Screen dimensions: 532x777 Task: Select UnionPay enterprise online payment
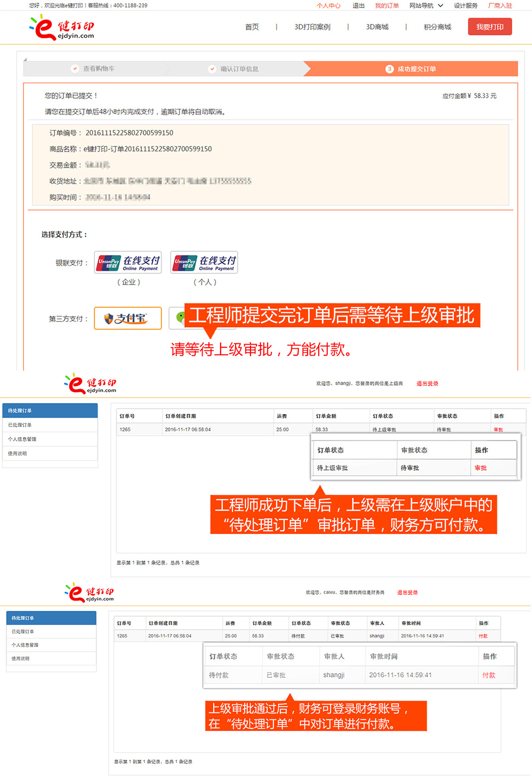(128, 262)
